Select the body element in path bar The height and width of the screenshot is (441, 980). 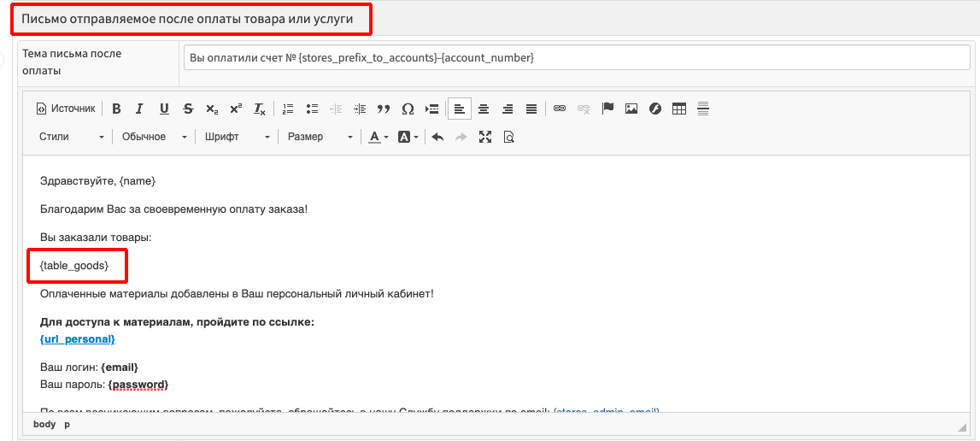coord(44,424)
